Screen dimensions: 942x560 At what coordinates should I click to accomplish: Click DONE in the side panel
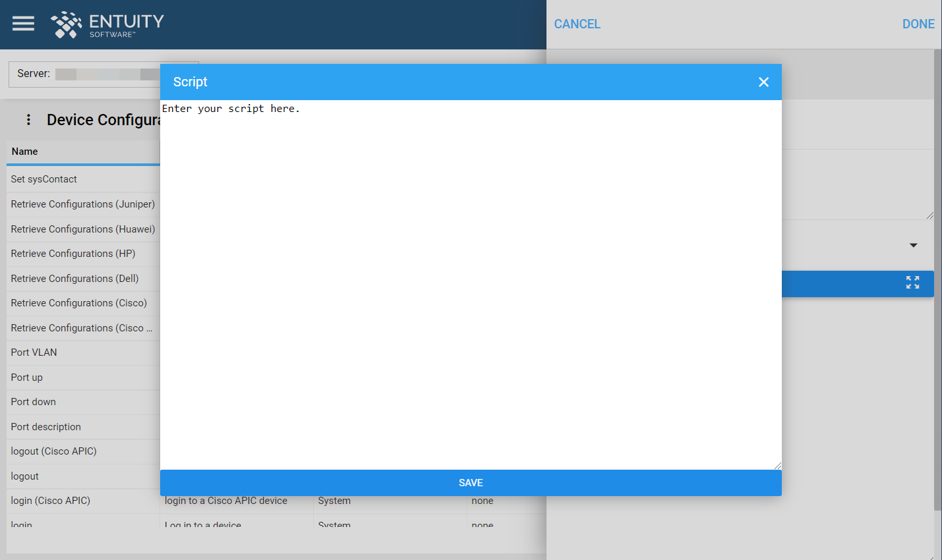click(x=918, y=24)
